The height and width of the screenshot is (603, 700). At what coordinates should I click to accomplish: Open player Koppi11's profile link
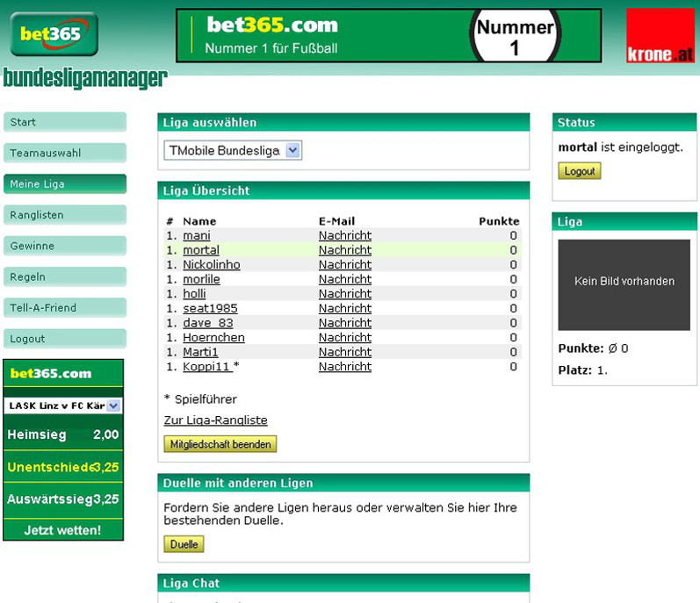(207, 367)
